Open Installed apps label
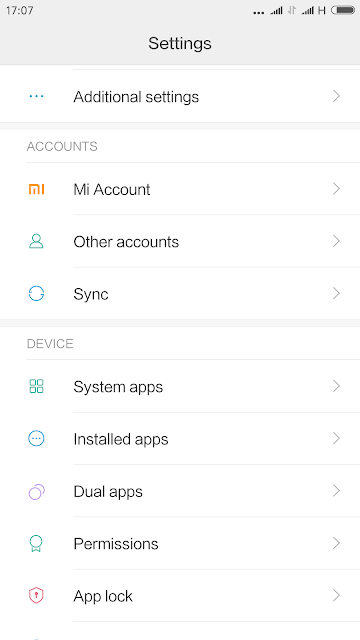The height and width of the screenshot is (640, 360). 121,439
